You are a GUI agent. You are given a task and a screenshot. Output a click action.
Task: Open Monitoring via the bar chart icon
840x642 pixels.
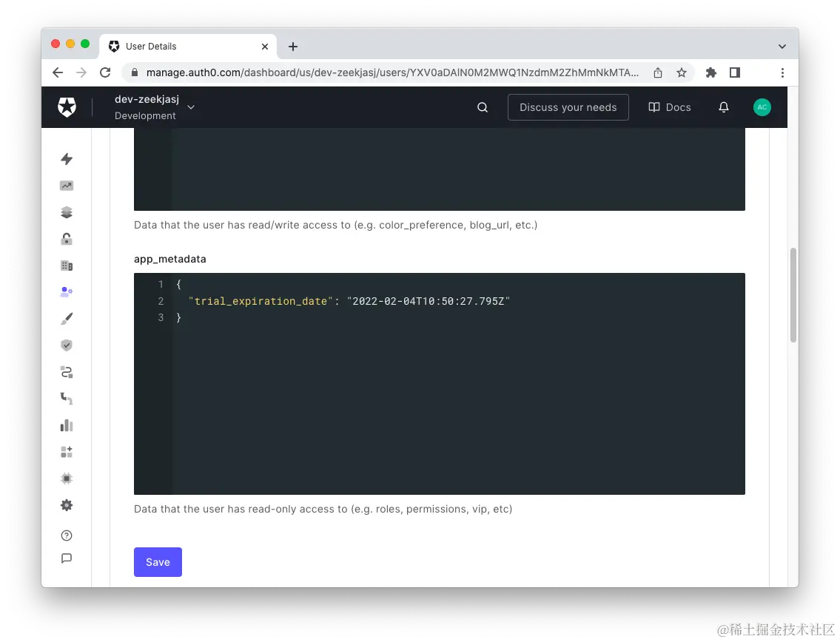coord(67,425)
